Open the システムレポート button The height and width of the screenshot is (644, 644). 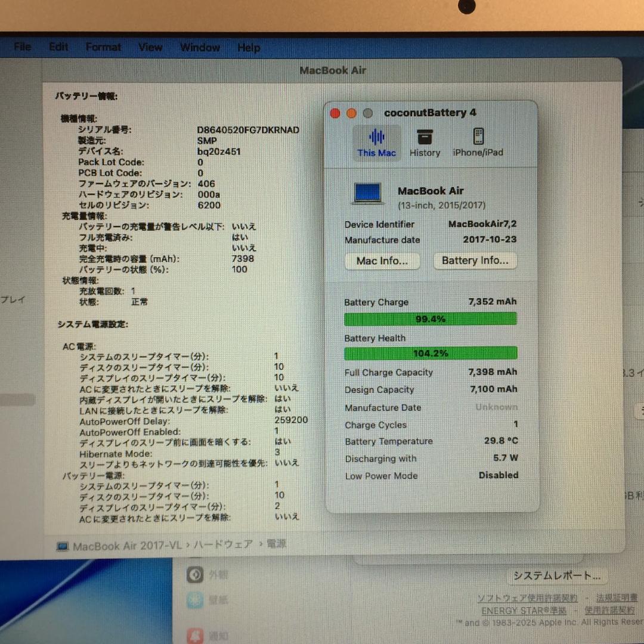tap(557, 576)
